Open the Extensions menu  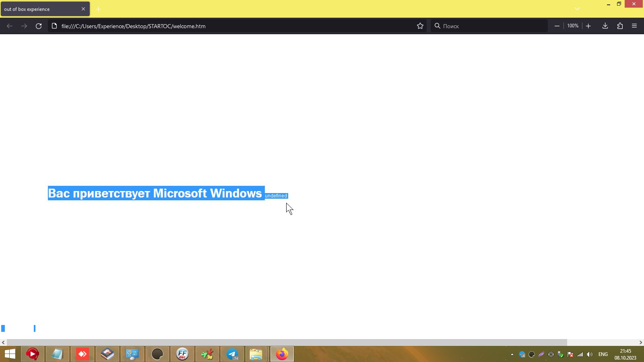click(x=620, y=26)
